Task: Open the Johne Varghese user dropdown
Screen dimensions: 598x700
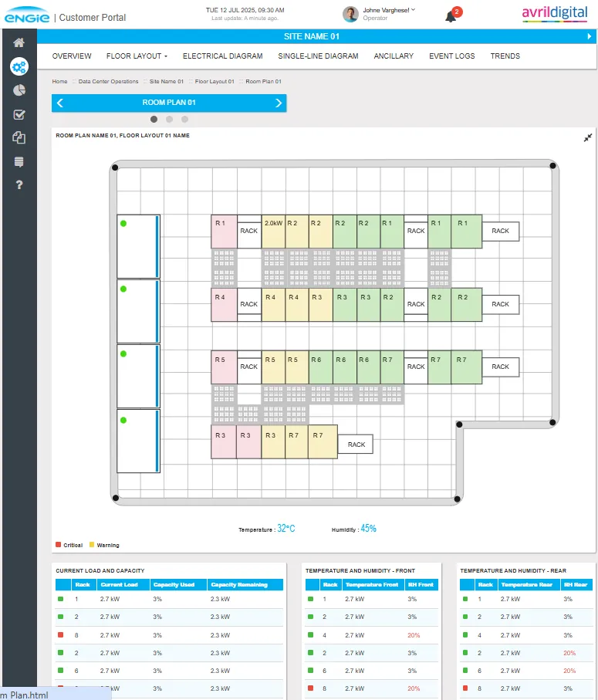Action: click(x=389, y=10)
